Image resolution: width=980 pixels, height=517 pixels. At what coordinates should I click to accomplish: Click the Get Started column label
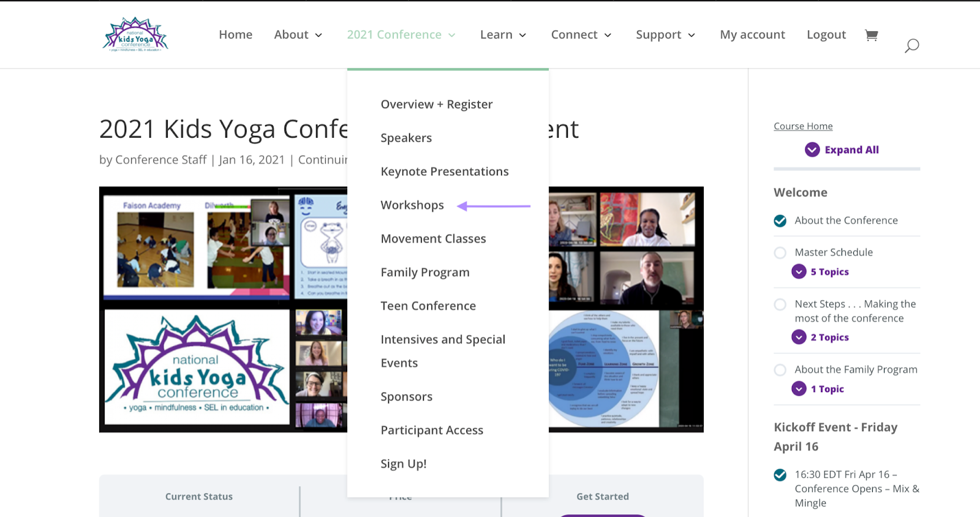(603, 497)
